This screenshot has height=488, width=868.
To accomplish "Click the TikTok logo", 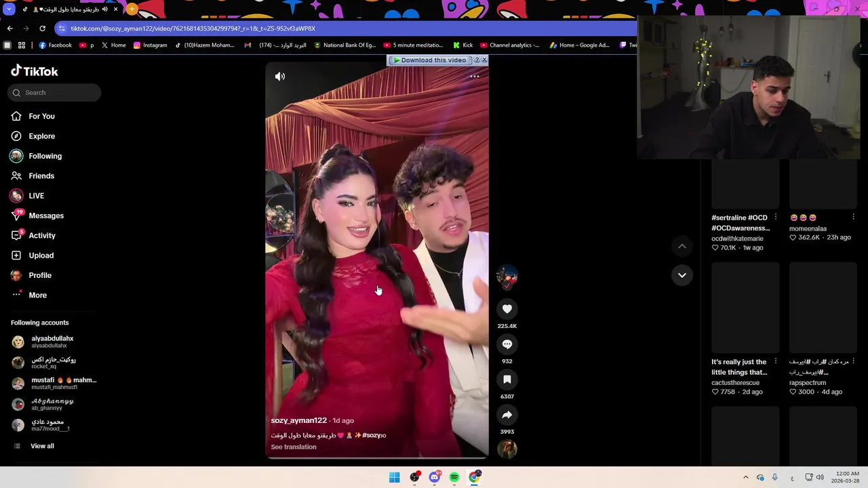I will (35, 71).
